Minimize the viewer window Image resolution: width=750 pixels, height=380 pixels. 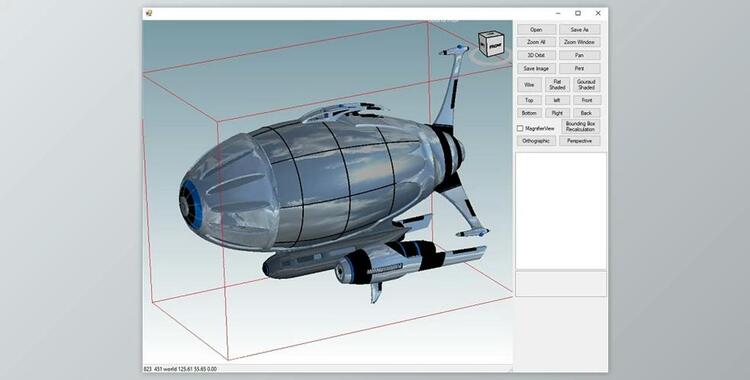[557, 13]
